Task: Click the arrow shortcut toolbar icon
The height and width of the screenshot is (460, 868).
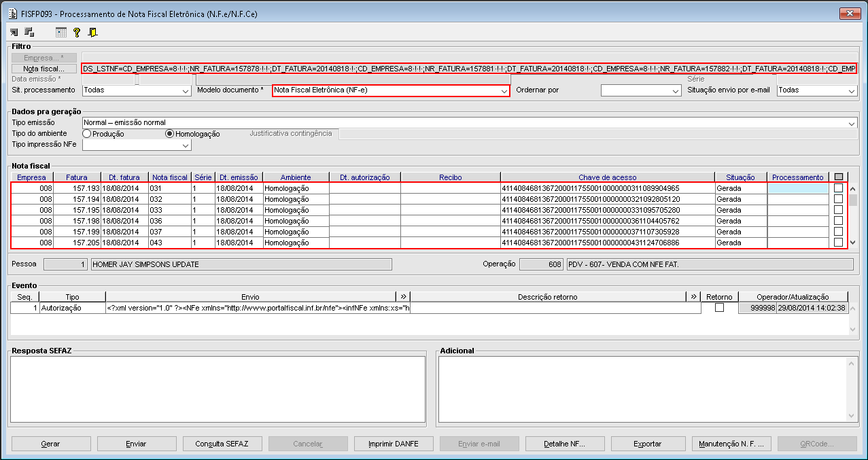Action: [14, 32]
